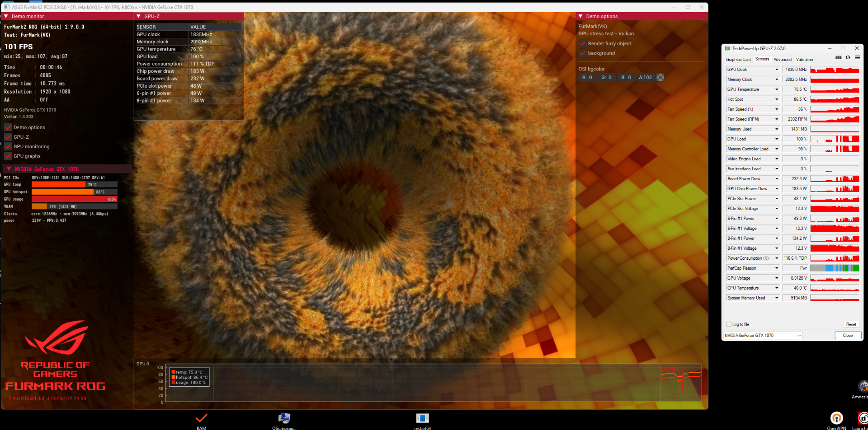The width and height of the screenshot is (868, 430).
Task: Click the GPU 0 temperature graph
Action: pos(434,383)
